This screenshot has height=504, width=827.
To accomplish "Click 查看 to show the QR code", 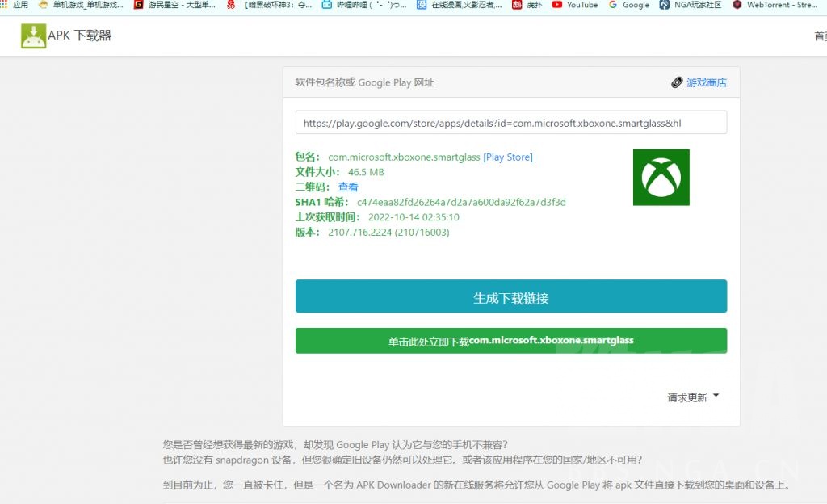I will 347,186.
